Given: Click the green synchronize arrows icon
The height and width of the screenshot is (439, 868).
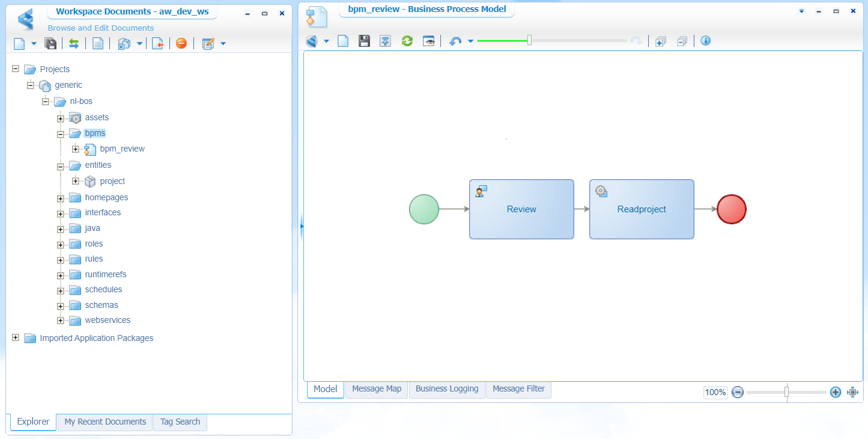Looking at the screenshot, I should 74,43.
